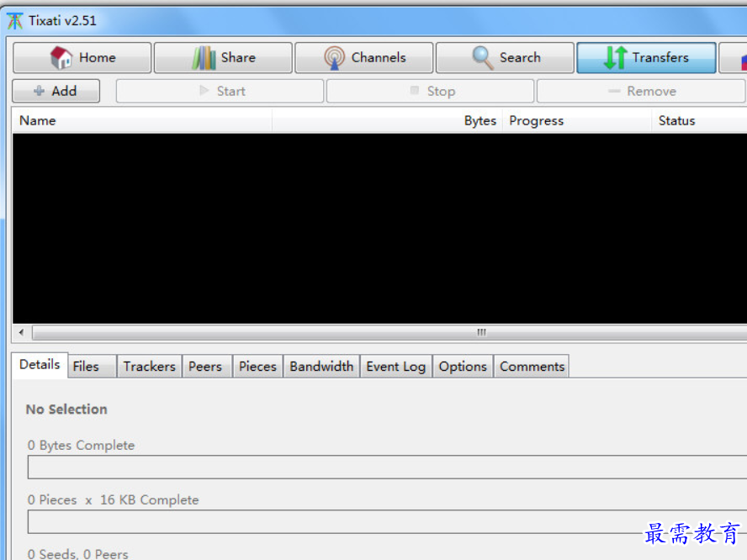Click the 0 Seeds, 0 Peers text
Screen dimensions: 747x560
(77, 554)
